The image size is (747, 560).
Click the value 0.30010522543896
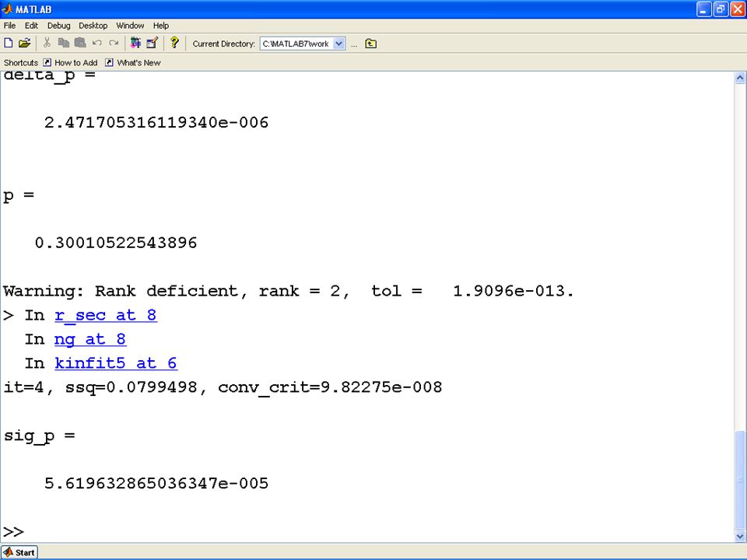click(x=116, y=243)
